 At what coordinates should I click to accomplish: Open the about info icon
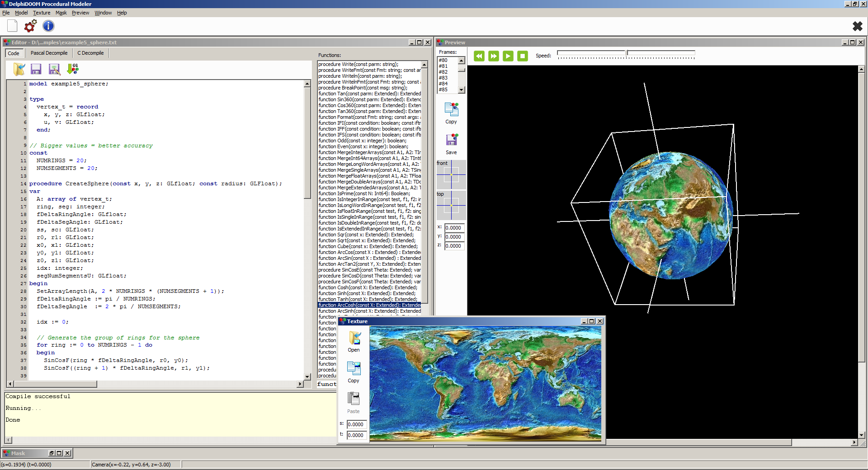point(48,26)
